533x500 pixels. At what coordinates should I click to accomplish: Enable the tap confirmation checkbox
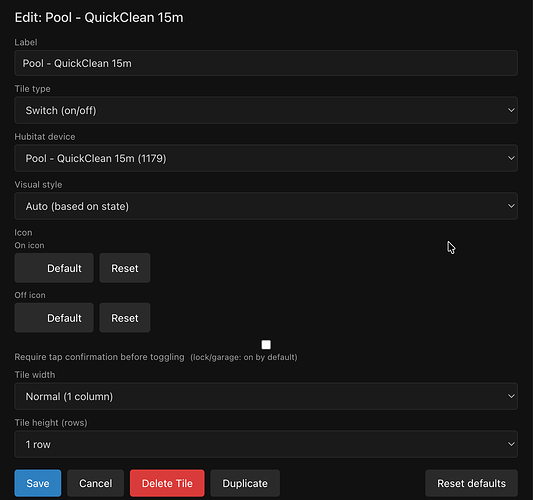[x=266, y=345]
